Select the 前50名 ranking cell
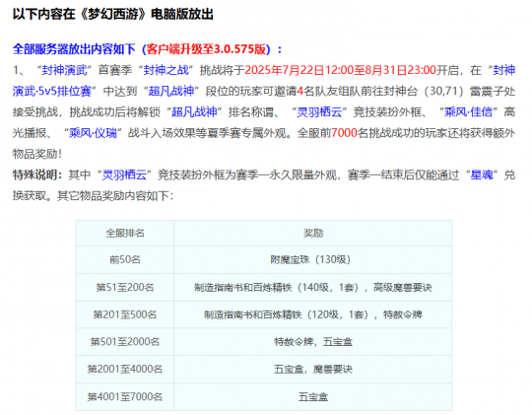 pyautogui.click(x=125, y=260)
